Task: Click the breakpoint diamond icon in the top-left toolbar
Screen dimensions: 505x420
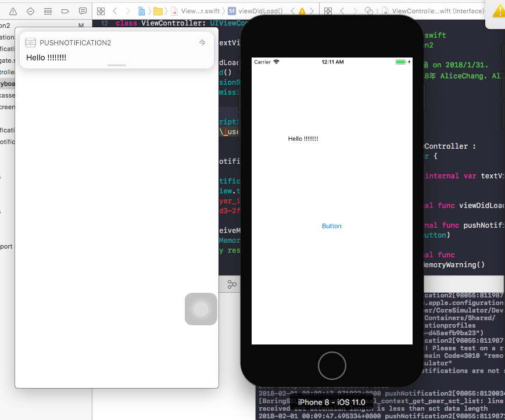Action: pos(31,10)
